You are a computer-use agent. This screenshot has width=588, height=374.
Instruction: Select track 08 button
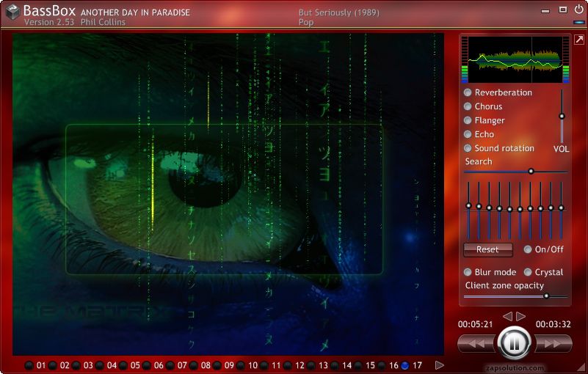[194, 365]
